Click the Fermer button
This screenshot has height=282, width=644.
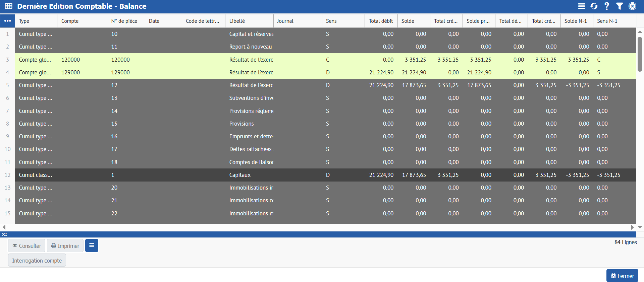pos(622,276)
